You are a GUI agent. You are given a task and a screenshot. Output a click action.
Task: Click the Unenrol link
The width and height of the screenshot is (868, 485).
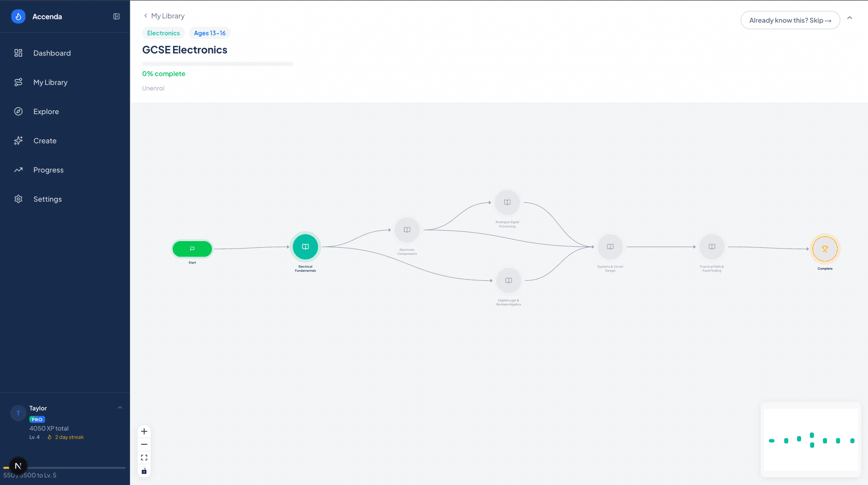pyautogui.click(x=153, y=88)
